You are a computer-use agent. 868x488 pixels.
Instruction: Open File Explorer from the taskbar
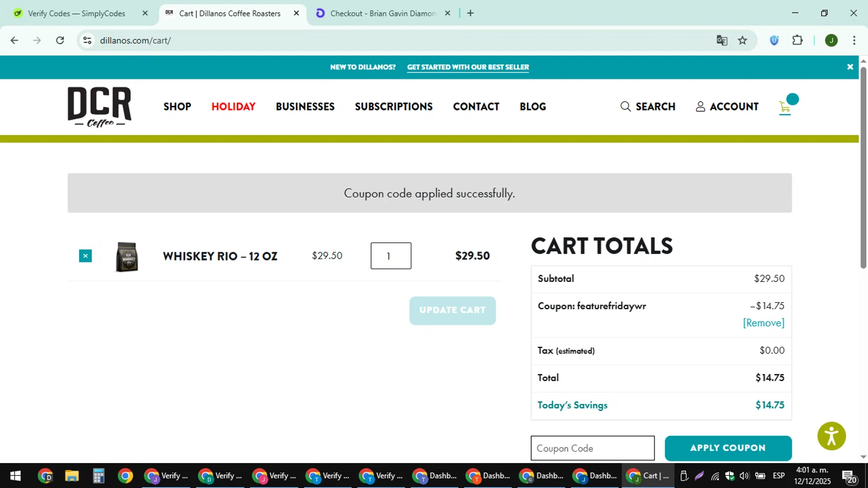coord(72,476)
